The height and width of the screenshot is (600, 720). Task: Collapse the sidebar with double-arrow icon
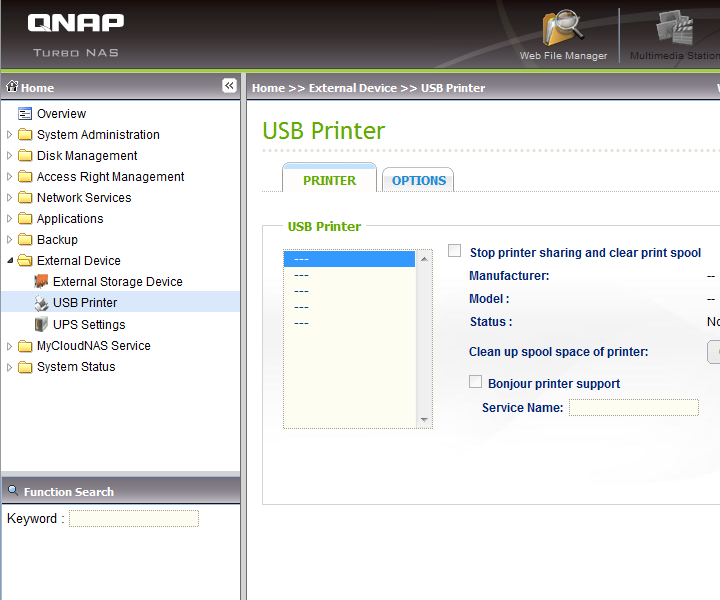pyautogui.click(x=229, y=86)
